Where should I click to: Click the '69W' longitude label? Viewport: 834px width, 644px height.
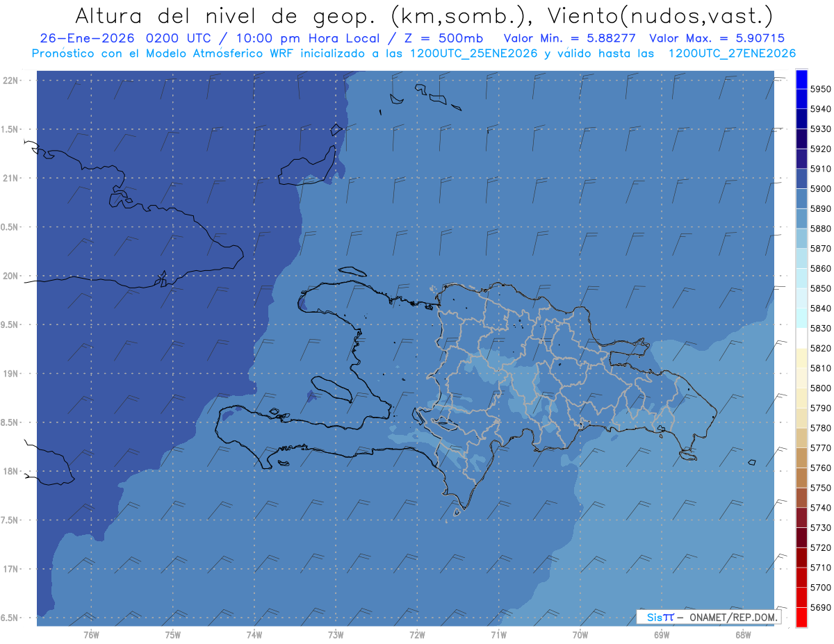pos(662,635)
